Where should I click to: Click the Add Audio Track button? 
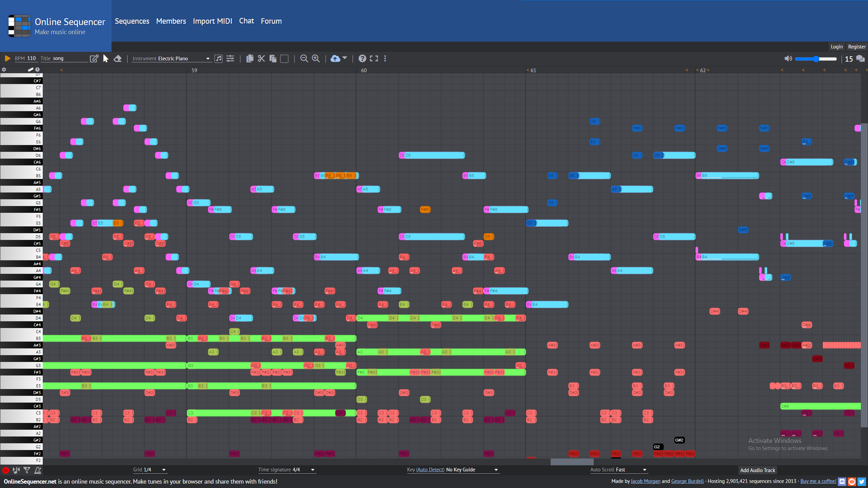pos(757,470)
